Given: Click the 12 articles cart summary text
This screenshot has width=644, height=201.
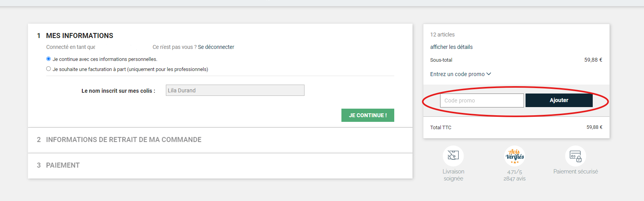Looking at the screenshot, I should pyautogui.click(x=442, y=35).
